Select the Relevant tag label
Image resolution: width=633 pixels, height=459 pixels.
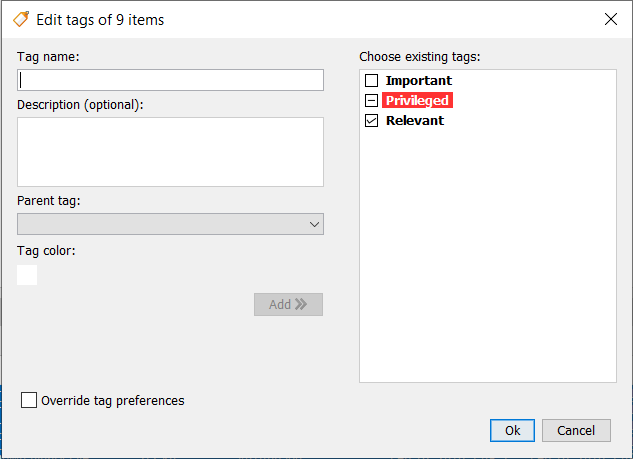coord(414,121)
